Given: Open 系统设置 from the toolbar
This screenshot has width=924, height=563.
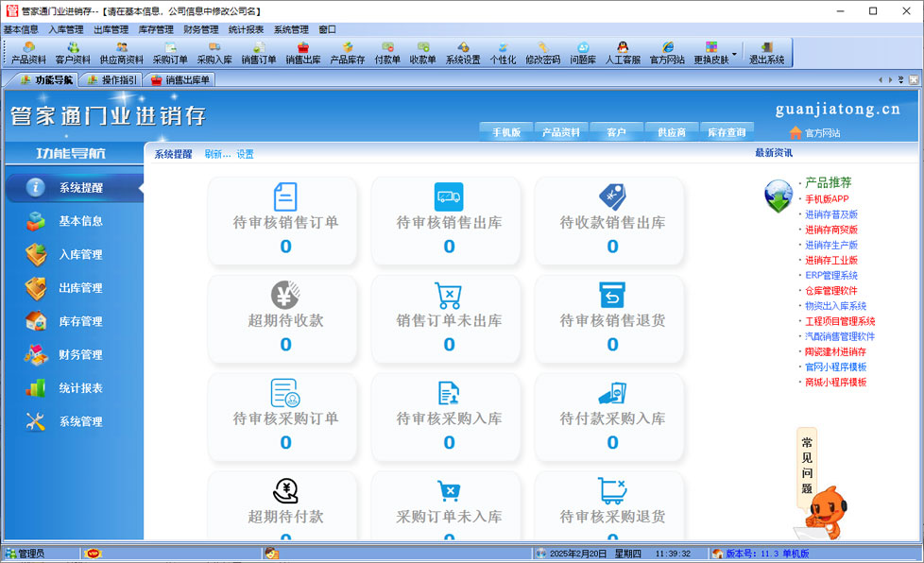Looking at the screenshot, I should point(463,53).
